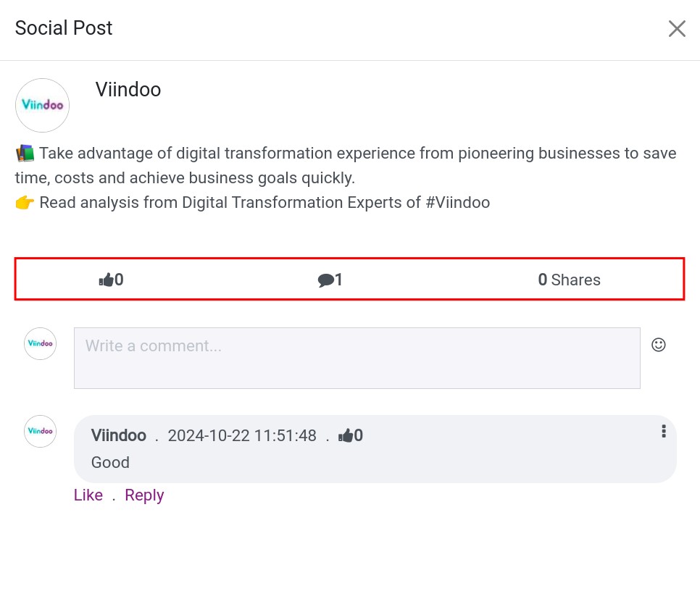
Task: Close the Social Post dialog
Action: 676,29
